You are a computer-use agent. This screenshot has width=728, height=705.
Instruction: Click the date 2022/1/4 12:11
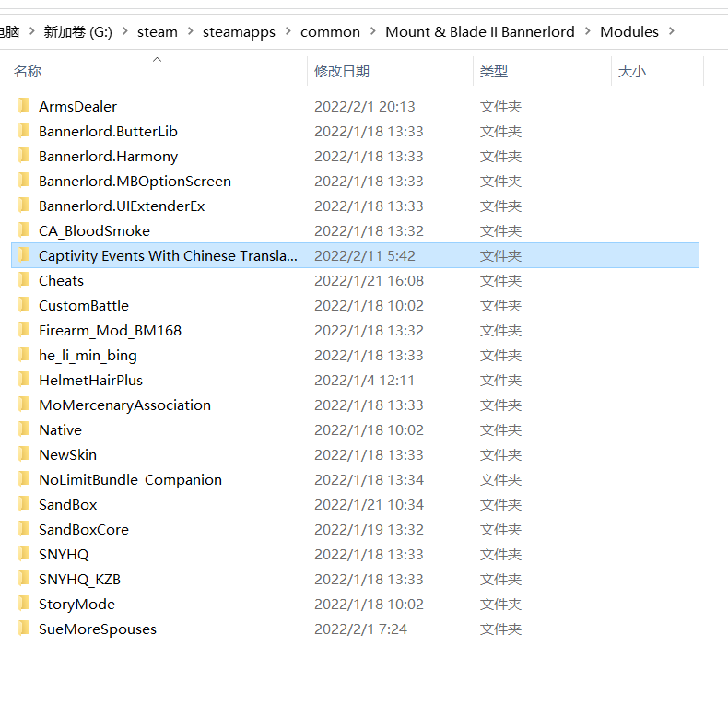[364, 381]
